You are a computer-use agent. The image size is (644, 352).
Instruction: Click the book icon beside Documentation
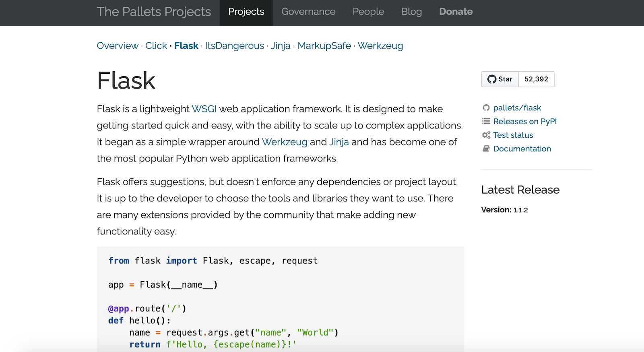(x=486, y=149)
